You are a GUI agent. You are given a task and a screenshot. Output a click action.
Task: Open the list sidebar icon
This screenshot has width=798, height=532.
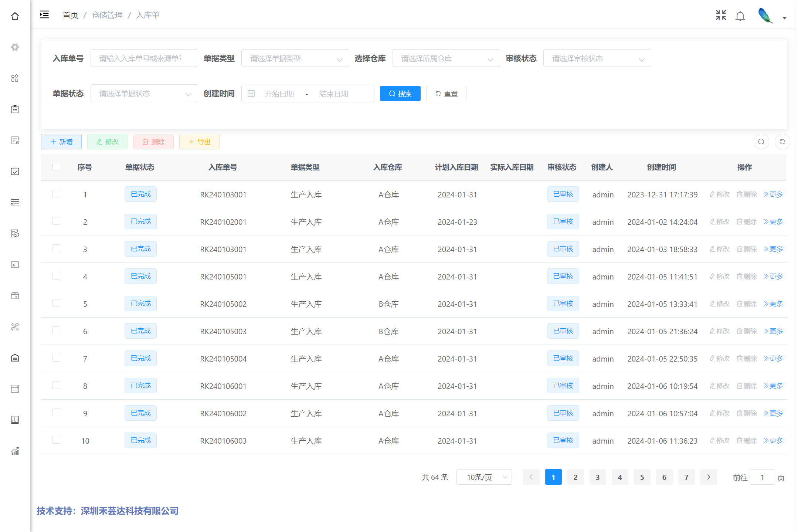point(15,202)
